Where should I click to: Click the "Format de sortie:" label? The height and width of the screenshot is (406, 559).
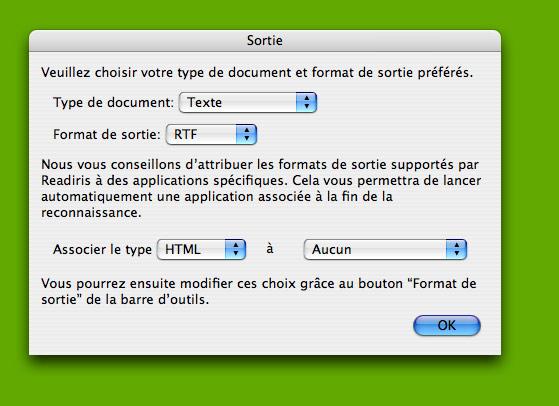pos(107,134)
